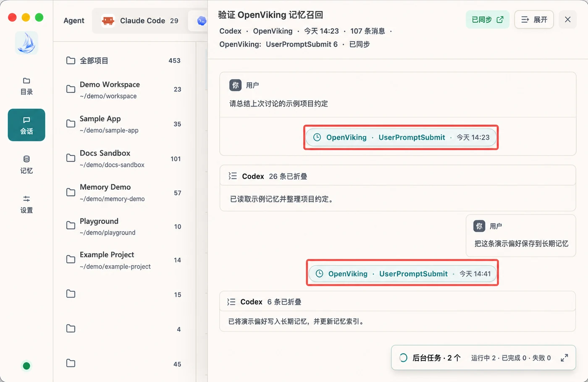Click the folder icon beside Memory Demo
The width and height of the screenshot is (588, 382).
click(71, 192)
